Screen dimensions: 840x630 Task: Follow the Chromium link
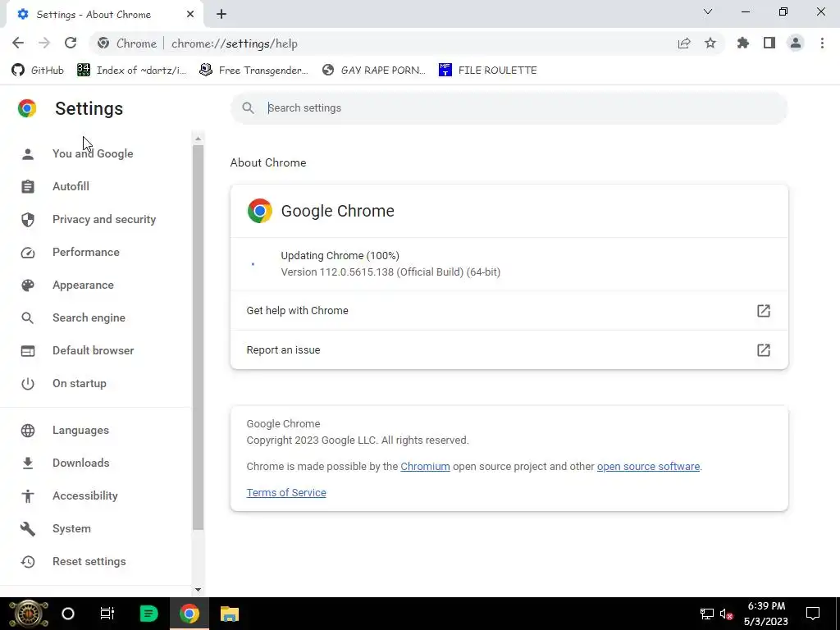(x=425, y=467)
